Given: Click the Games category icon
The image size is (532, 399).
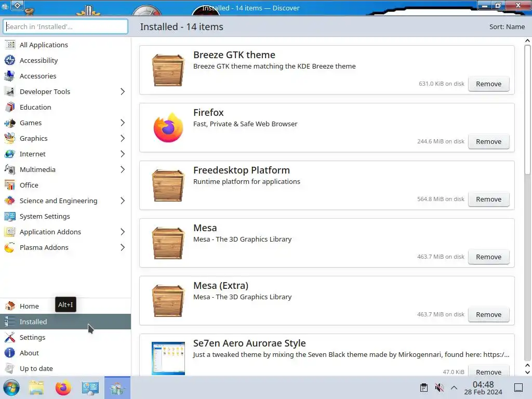Looking at the screenshot, I should click(x=10, y=123).
